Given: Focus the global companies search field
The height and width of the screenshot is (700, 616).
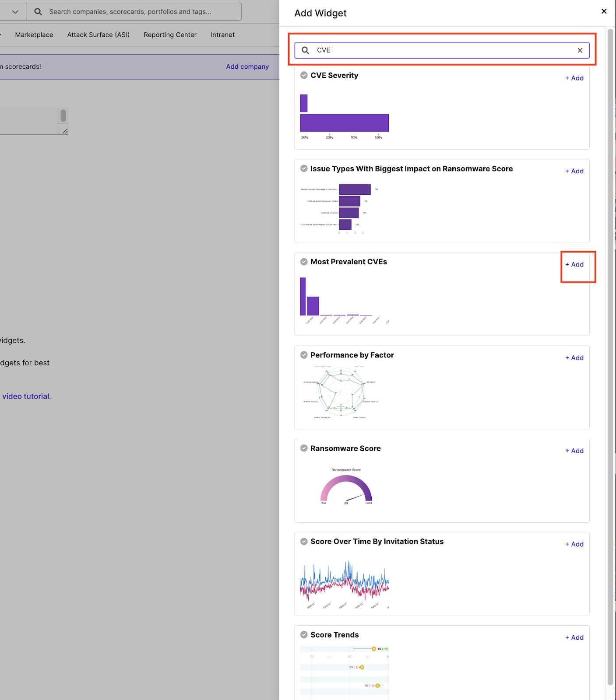Looking at the screenshot, I should [134, 12].
